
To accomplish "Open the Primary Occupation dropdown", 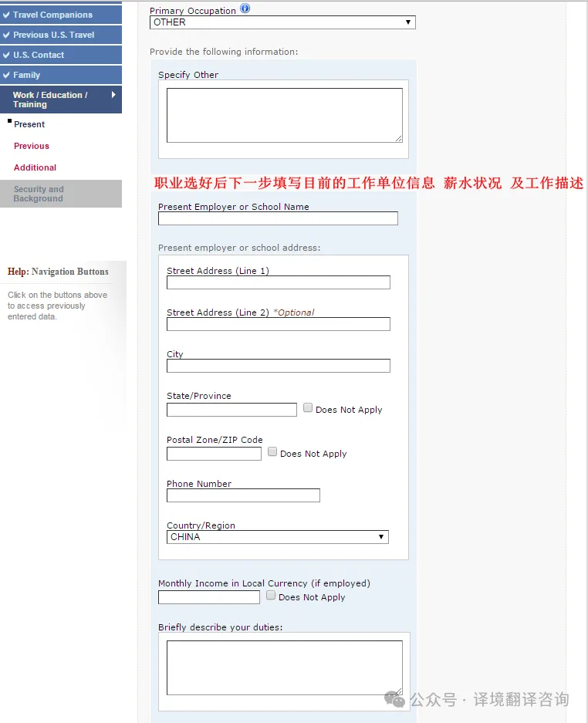I will [282, 22].
